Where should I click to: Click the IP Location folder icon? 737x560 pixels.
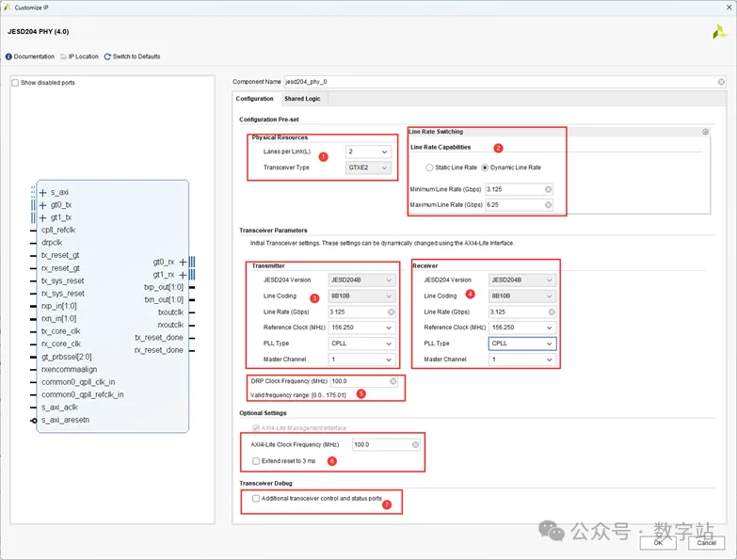click(x=63, y=56)
